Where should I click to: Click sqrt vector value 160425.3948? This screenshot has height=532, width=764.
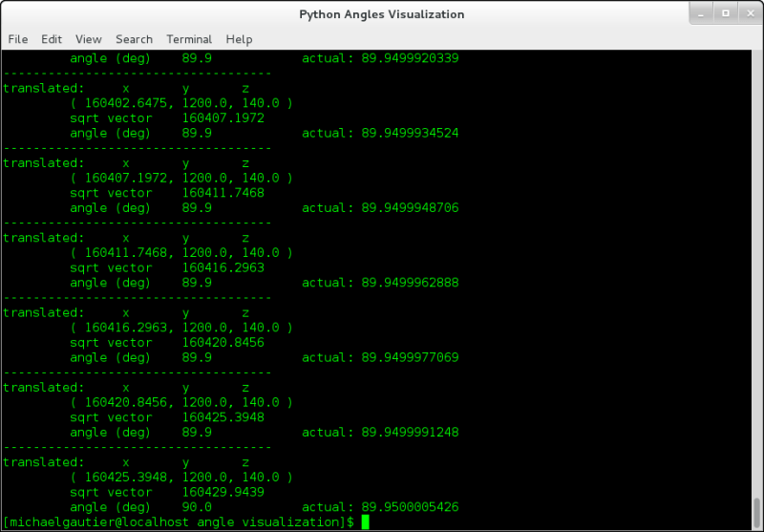point(223,417)
